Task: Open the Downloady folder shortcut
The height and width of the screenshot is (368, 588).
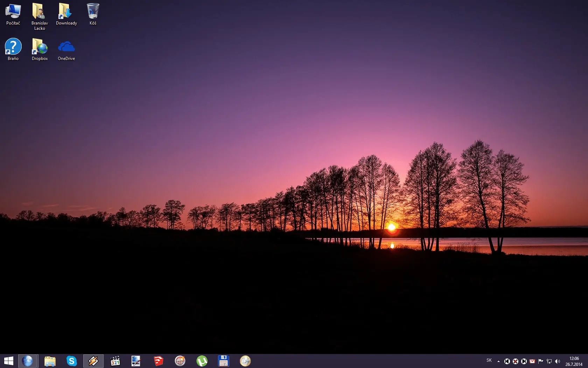Action: [x=66, y=14]
